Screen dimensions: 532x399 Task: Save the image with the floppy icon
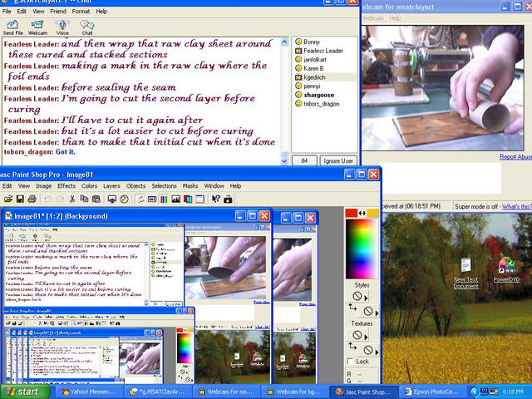20,199
